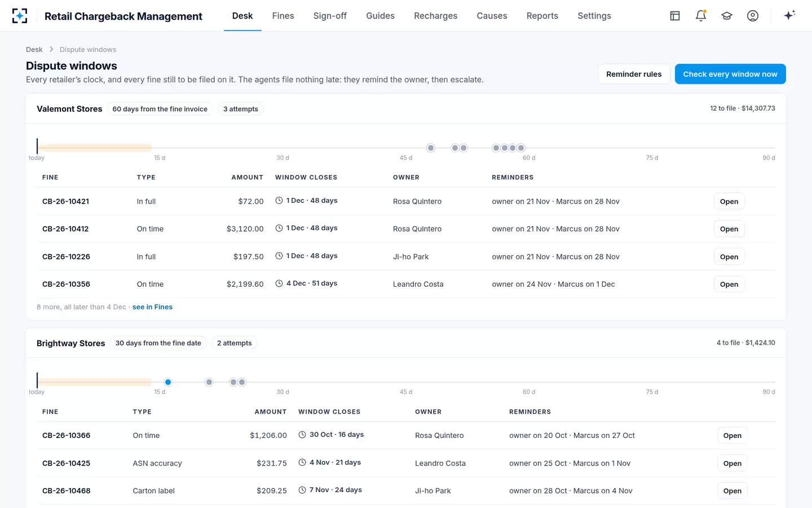Click the clock icon in the CB-26-10356 row
Screen dimensions: 812x508
(279, 283)
